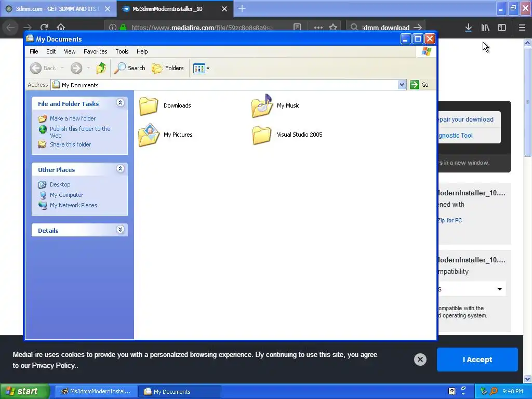Viewport: 532px width, 399px height.
Task: Open the View menu
Action: 70,51
